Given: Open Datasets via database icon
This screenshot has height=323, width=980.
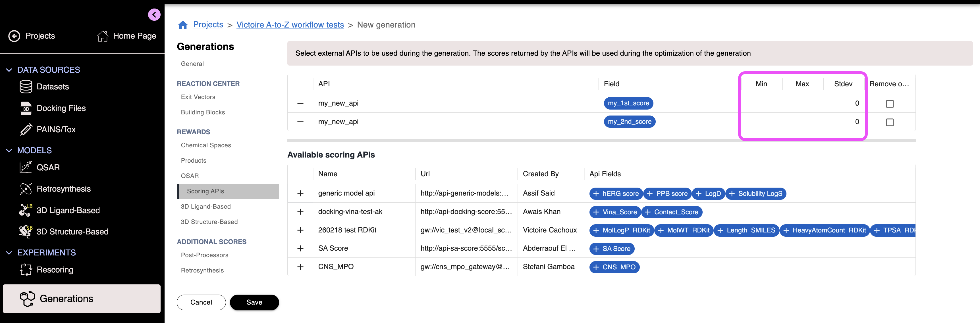Looking at the screenshot, I should [x=26, y=87].
